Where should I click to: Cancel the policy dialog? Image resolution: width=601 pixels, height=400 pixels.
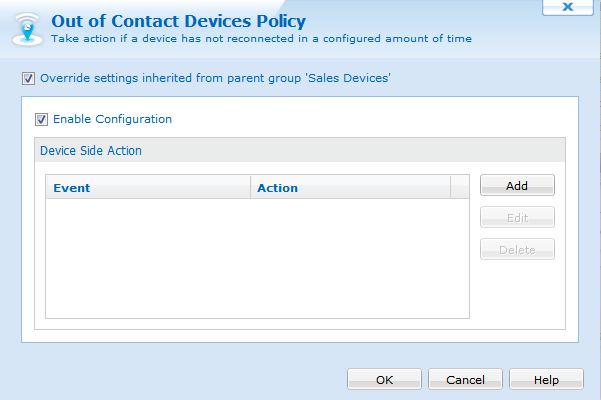(465, 379)
